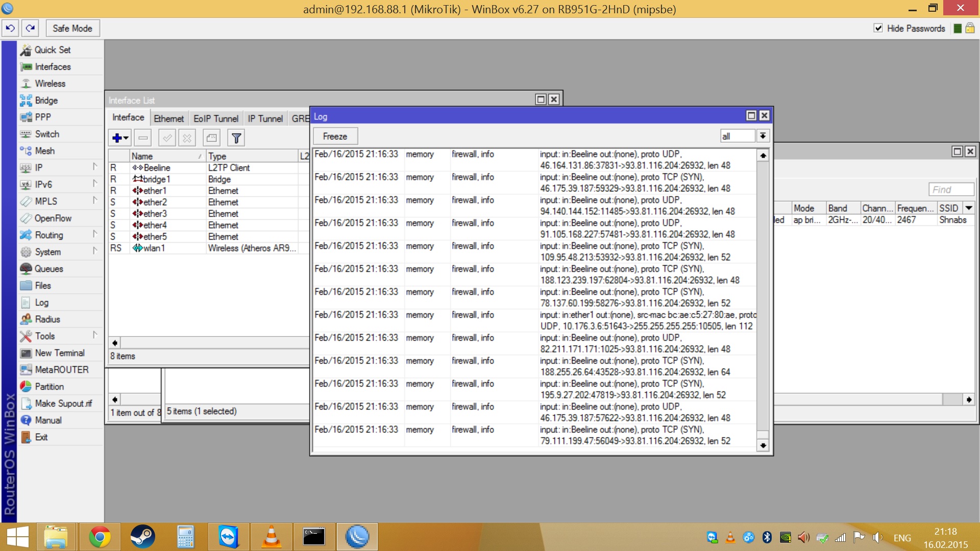Click the Log sidebar icon
The width and height of the screenshot is (980, 551).
click(x=26, y=303)
